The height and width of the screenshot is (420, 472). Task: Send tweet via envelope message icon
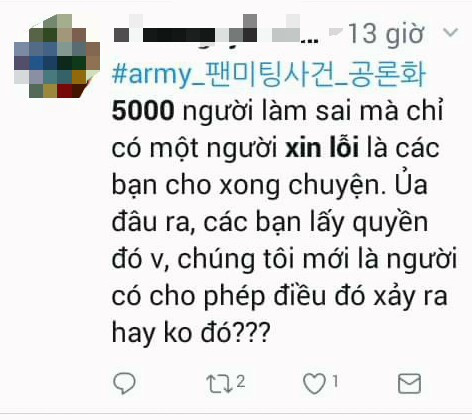[x=409, y=384]
